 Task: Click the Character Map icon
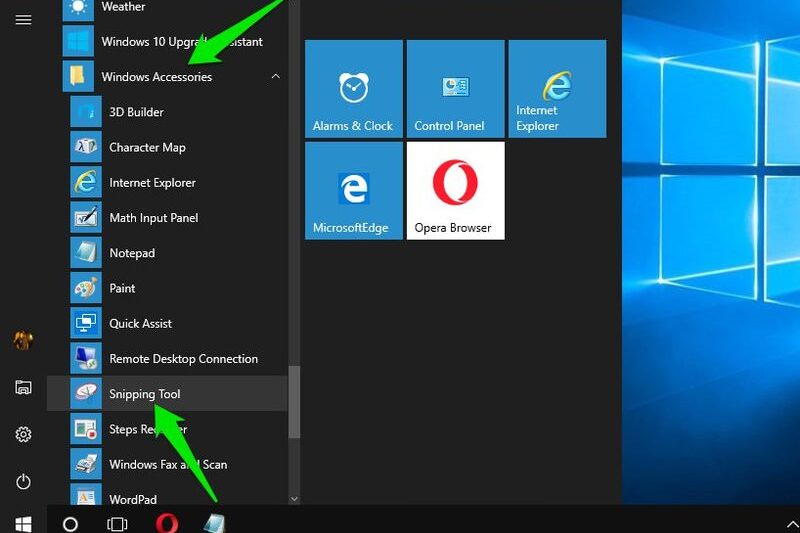86,147
